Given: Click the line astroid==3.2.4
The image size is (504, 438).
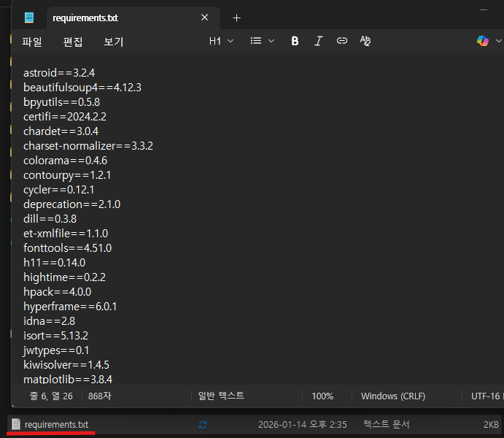Looking at the screenshot, I should (59, 73).
